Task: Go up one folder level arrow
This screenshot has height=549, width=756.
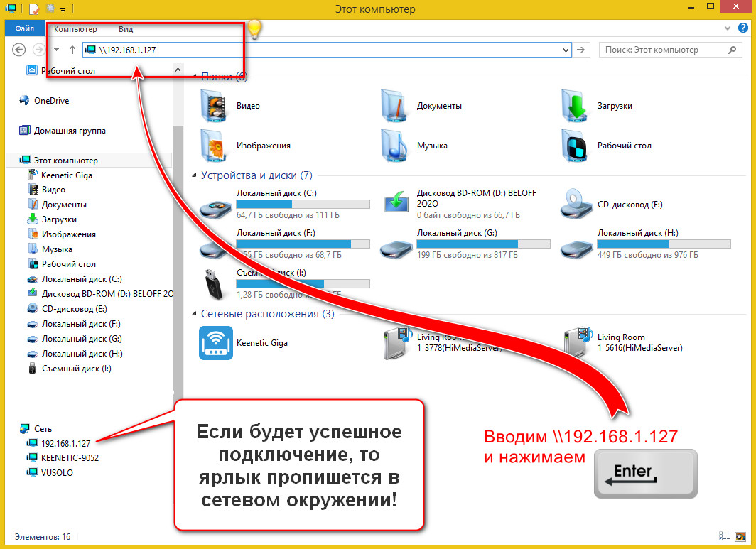Action: (x=72, y=49)
